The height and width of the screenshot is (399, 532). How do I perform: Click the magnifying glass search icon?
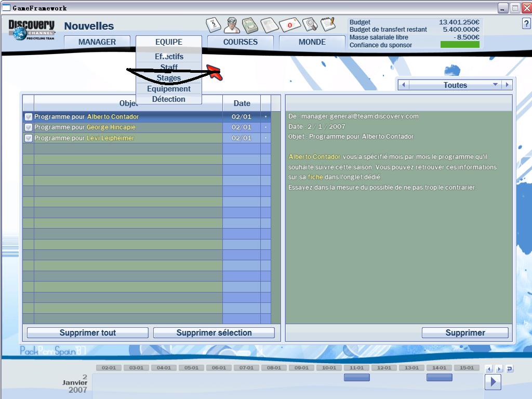310,24
